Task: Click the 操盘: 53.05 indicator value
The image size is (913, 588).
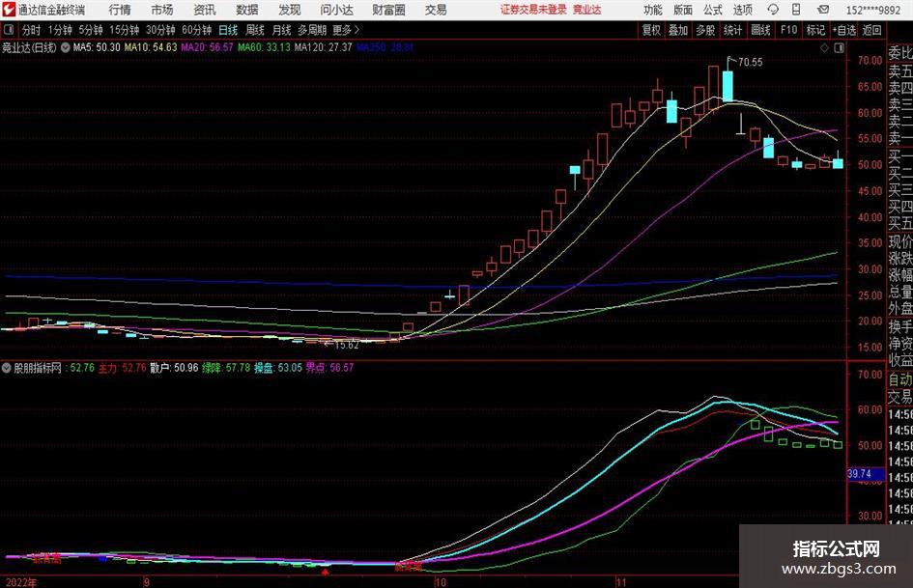Action: pos(277,368)
